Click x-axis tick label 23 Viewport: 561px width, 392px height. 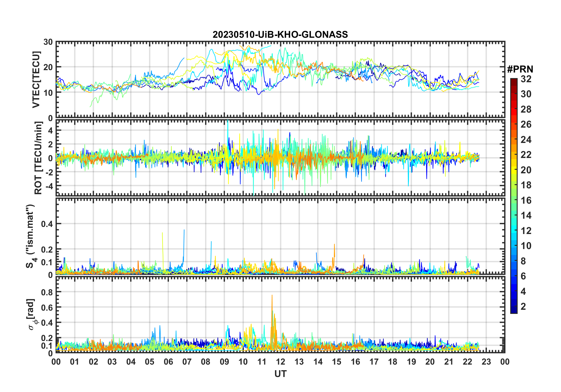point(486,362)
